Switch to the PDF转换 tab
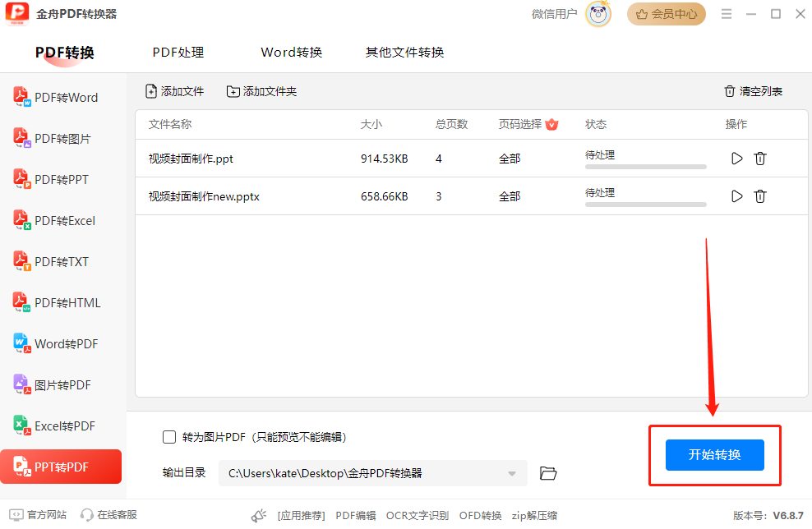812x529 pixels. [65, 53]
